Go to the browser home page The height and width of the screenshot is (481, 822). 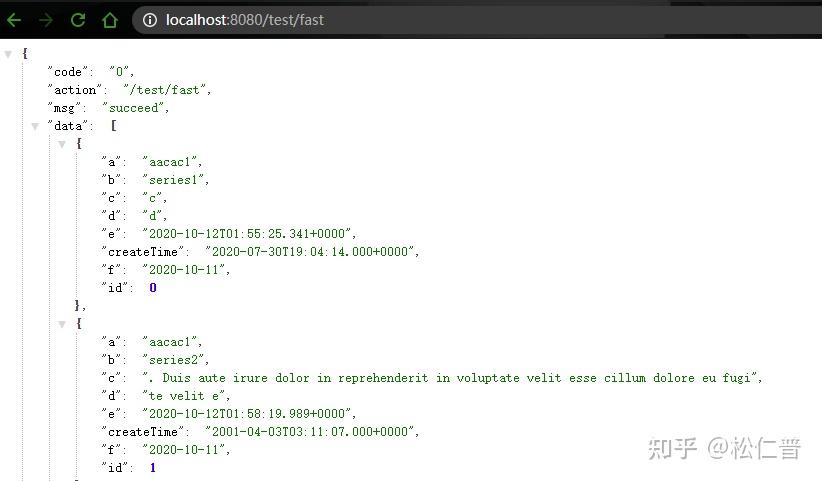tap(110, 20)
